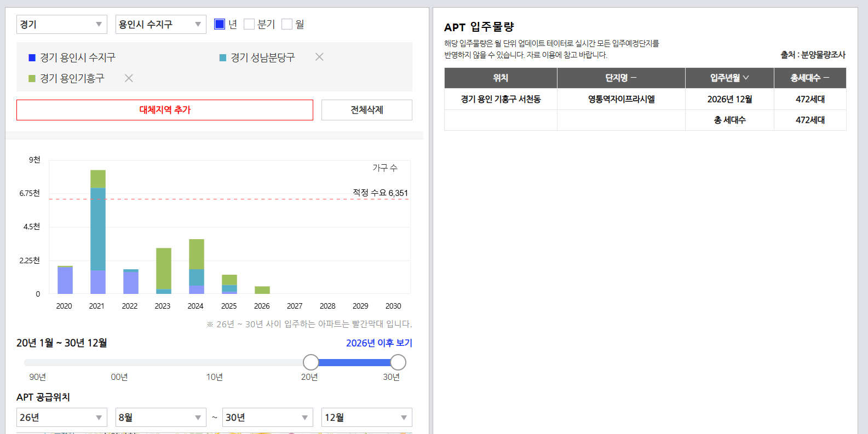Viewport: 868px width, 434px height.
Task: Remove 경기 성남분당구 with its X icon
Action: [319, 57]
